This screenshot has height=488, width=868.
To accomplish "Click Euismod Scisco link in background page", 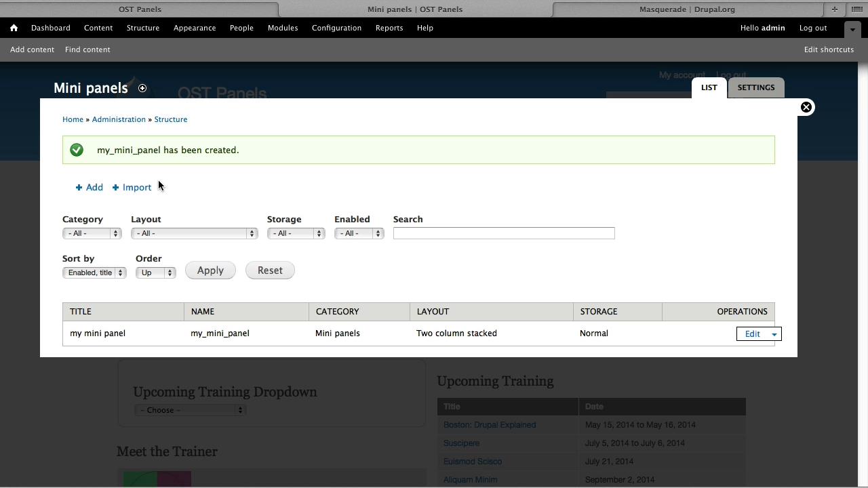I will click(x=473, y=462).
